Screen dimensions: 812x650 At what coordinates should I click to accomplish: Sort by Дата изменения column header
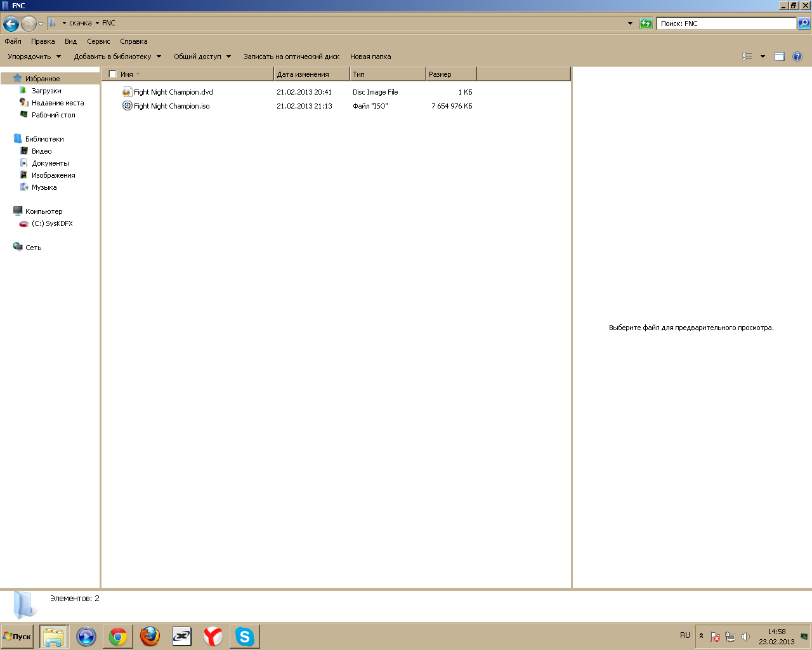click(312, 74)
